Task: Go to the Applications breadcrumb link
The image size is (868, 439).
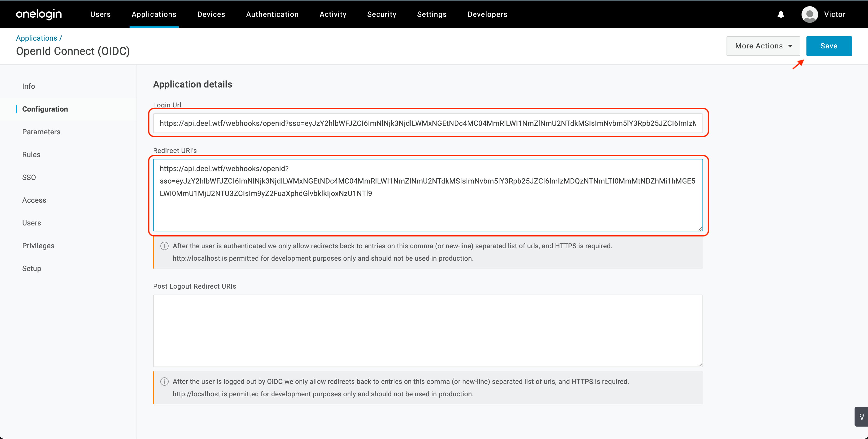Action: pos(36,38)
